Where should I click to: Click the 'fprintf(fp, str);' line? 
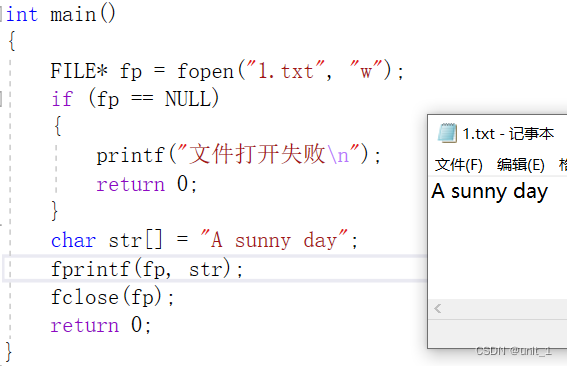(x=147, y=269)
